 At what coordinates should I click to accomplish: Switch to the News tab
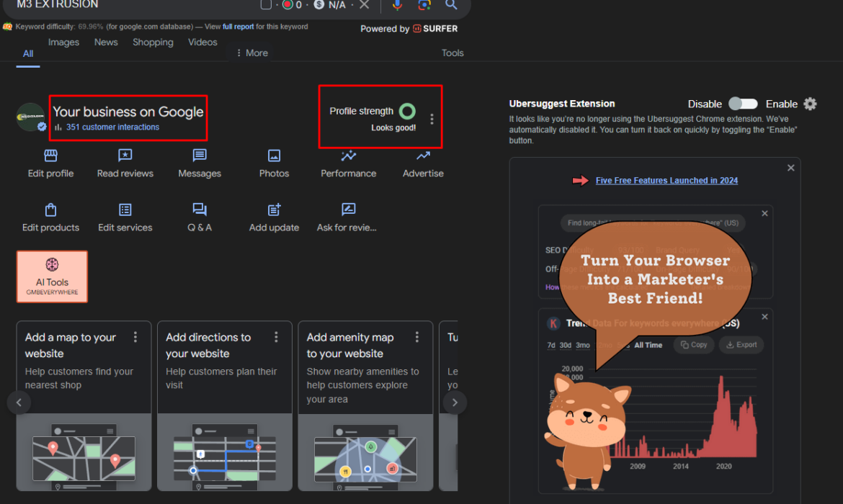106,42
